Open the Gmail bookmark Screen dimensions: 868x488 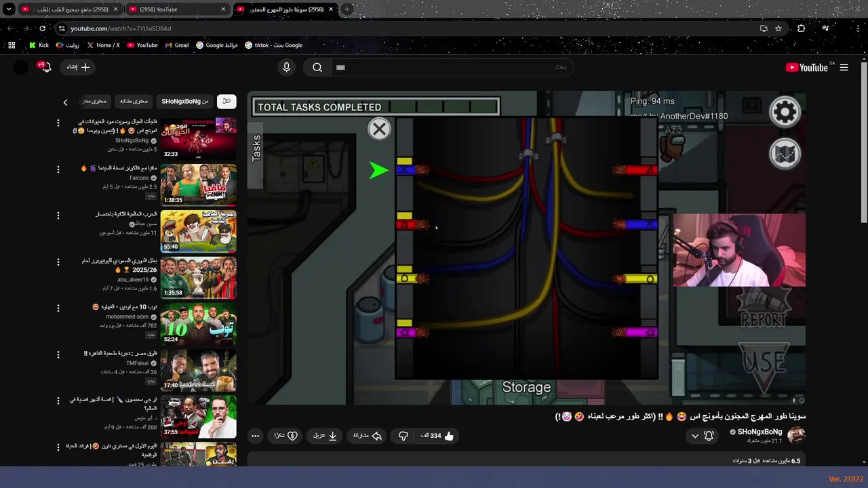click(x=177, y=45)
